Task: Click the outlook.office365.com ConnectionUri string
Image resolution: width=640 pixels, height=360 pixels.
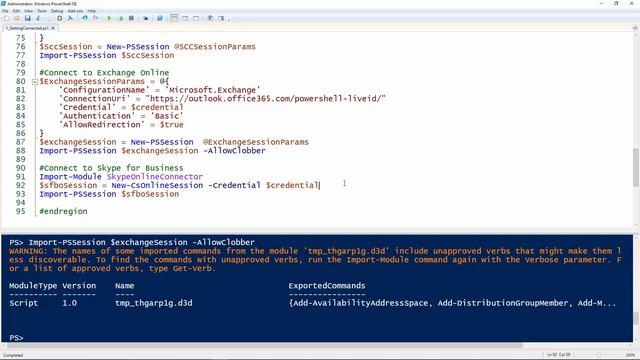Action: [265, 99]
